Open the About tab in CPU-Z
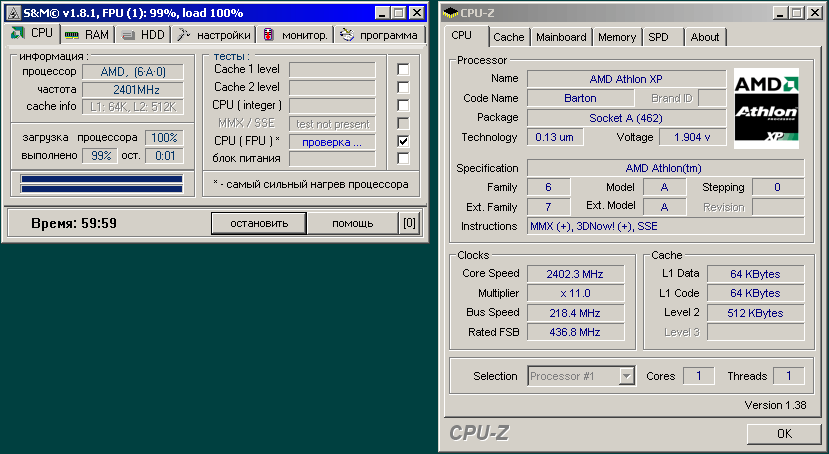The image size is (829, 454). (x=705, y=37)
